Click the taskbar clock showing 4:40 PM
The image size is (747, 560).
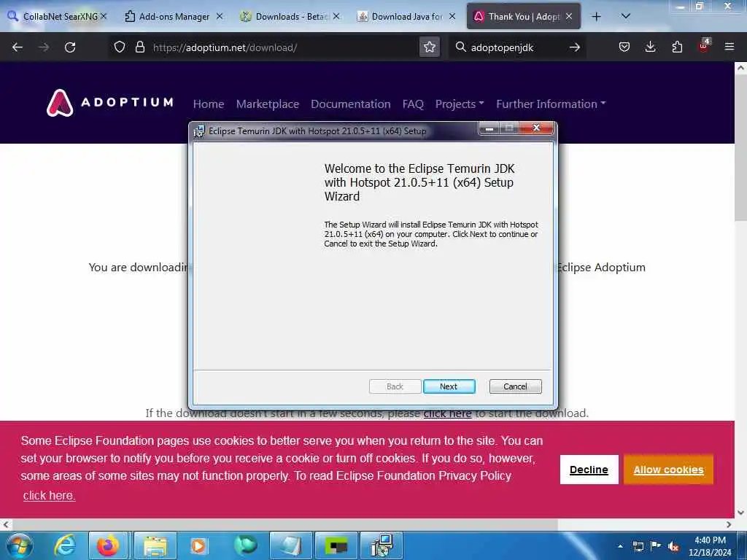pyautogui.click(x=710, y=546)
